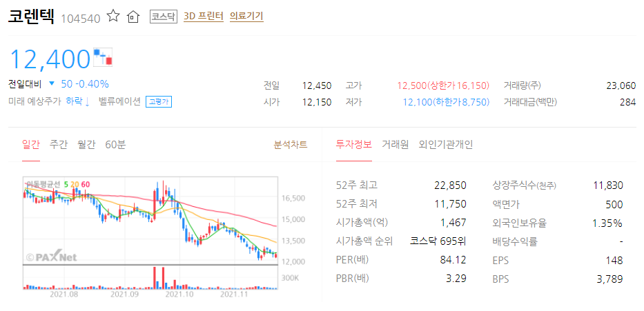Click the 액면가 value 500
The width and height of the screenshot is (644, 311).
[614, 204]
